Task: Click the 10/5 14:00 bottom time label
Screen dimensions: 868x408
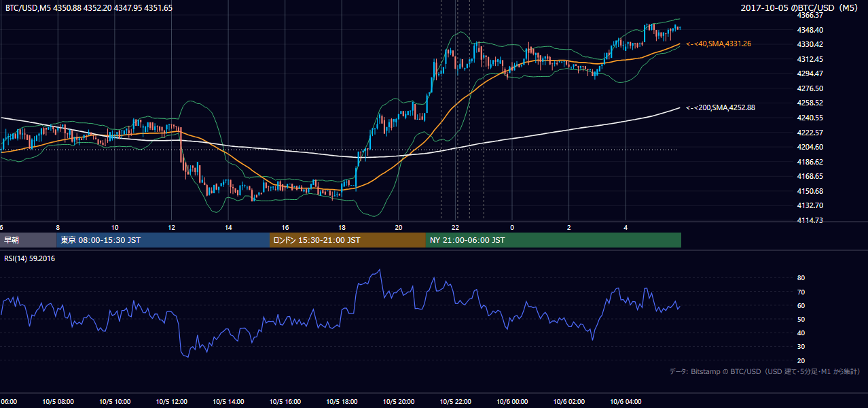Action: tap(228, 402)
